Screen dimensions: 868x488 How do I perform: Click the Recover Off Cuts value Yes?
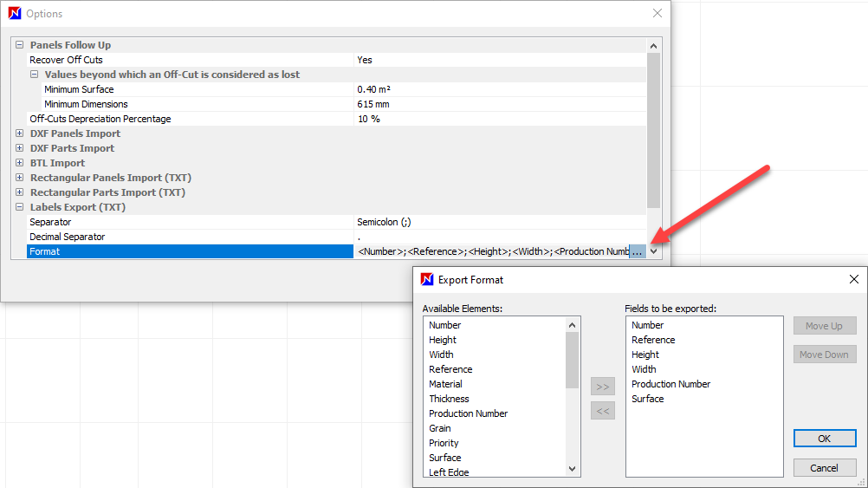click(500, 60)
